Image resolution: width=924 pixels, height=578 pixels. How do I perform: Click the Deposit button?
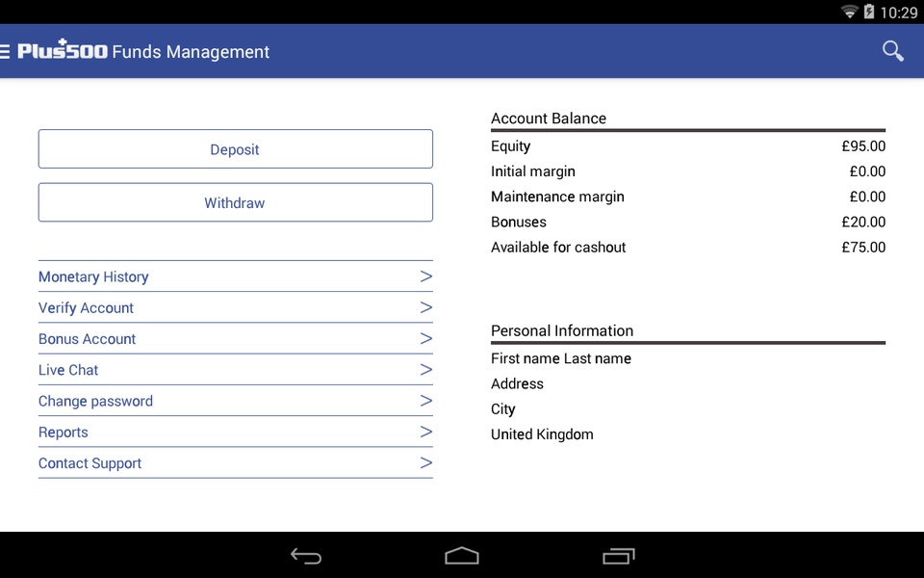pyautogui.click(x=236, y=149)
